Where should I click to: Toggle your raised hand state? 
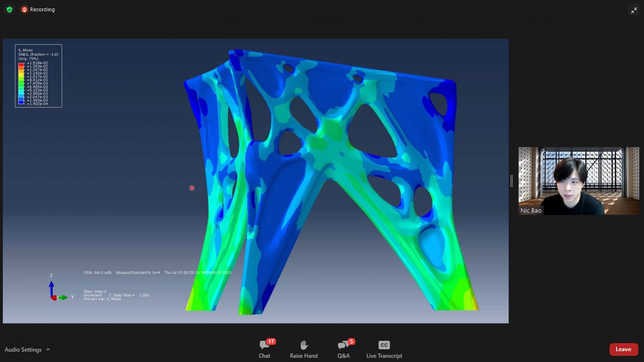point(304,348)
